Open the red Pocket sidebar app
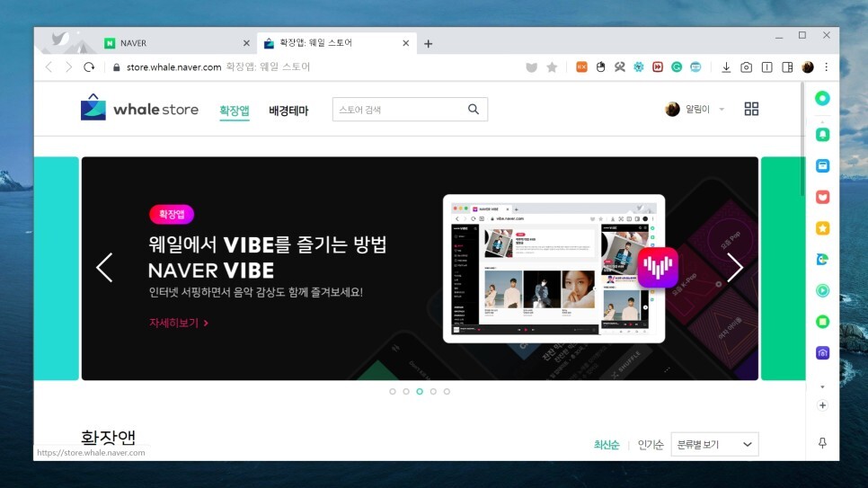Image resolution: width=868 pixels, height=488 pixels. [x=822, y=197]
